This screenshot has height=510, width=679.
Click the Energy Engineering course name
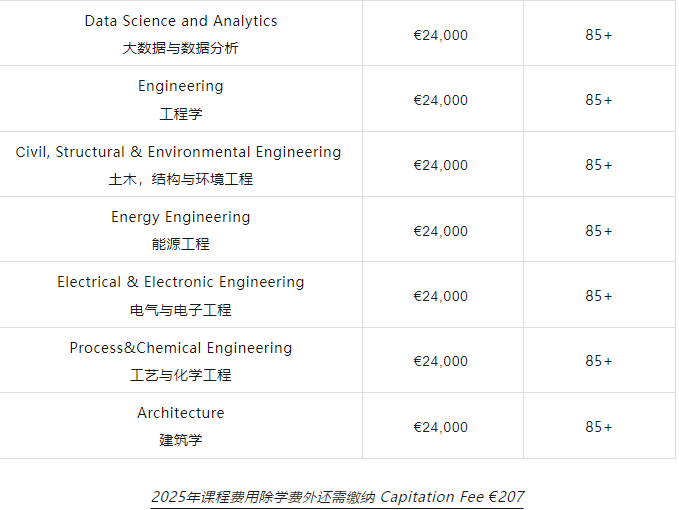[x=181, y=217]
